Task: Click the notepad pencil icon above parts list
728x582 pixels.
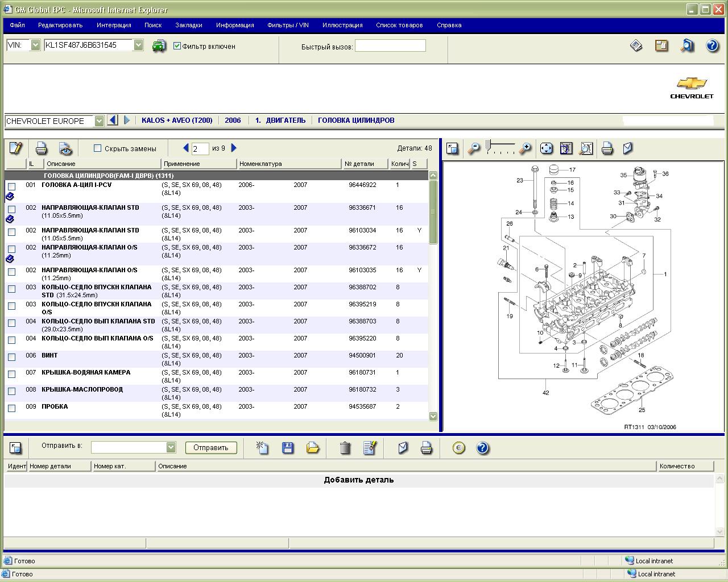Action: point(16,148)
